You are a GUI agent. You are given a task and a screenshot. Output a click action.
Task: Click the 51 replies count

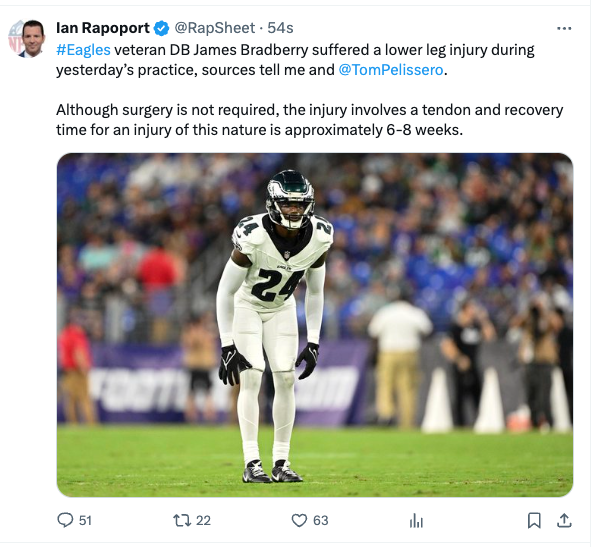tap(85, 521)
